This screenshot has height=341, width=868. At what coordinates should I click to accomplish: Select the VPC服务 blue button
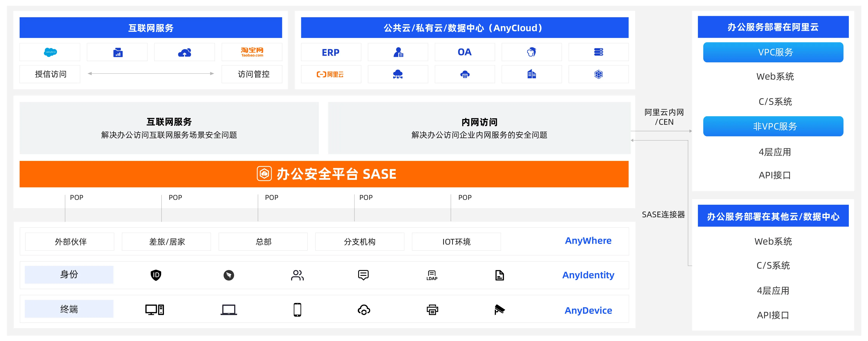coord(773,52)
